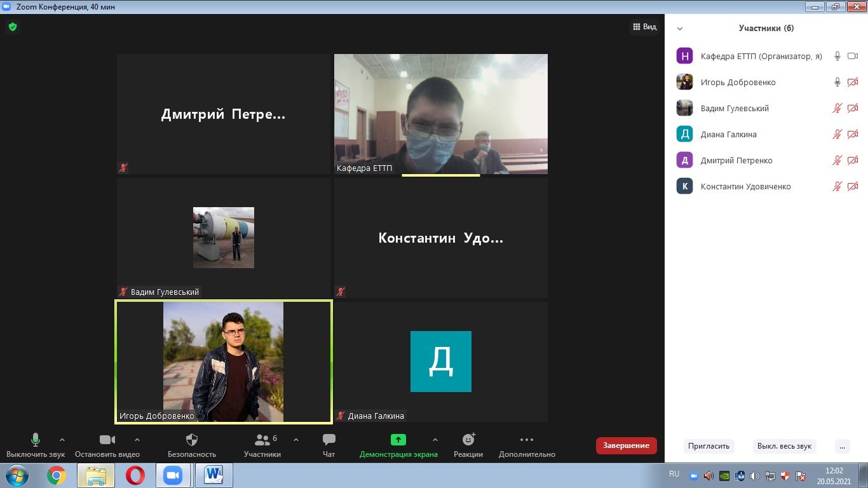Screen dimensions: 868x488
Task: Open the three-dots menu in participants panel
Action: tap(842, 446)
